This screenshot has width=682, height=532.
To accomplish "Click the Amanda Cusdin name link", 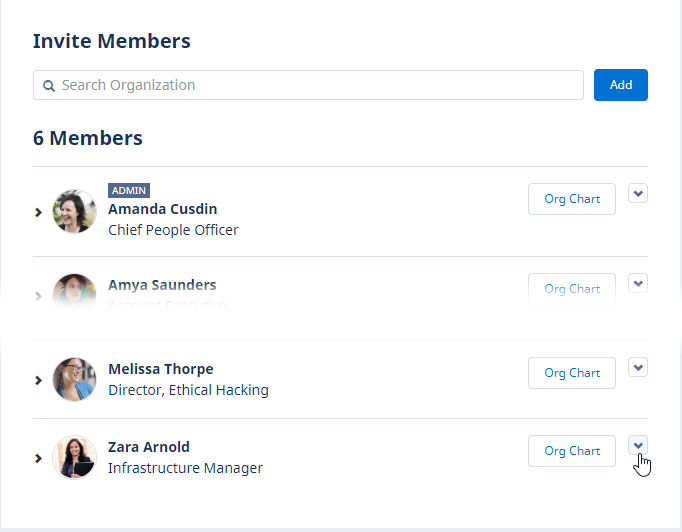I will (x=162, y=209).
